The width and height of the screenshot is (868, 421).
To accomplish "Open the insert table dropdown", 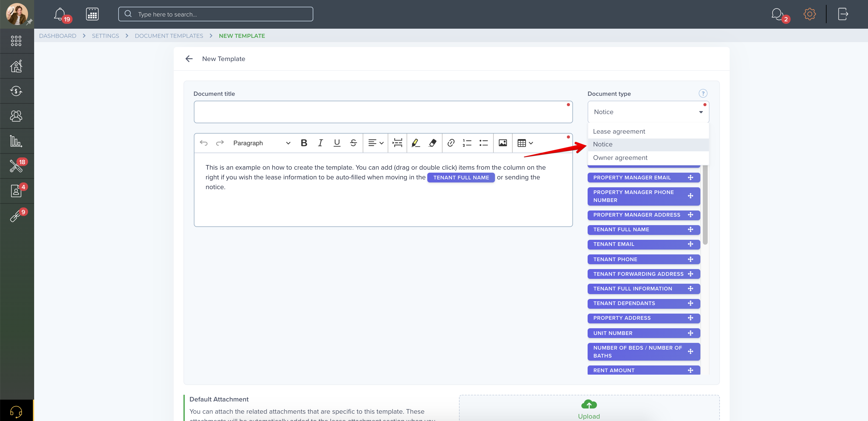I will click(525, 143).
